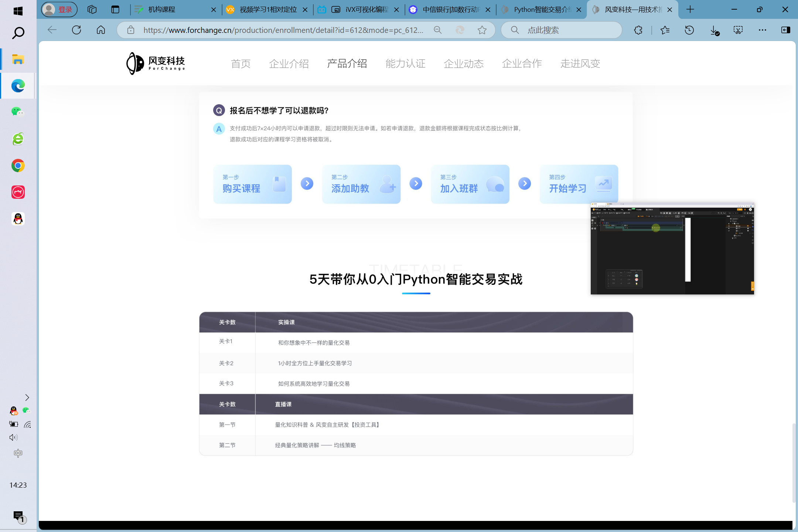Open floating iVX video preview thumbnail
The image size is (798, 532).
pyautogui.click(x=672, y=249)
